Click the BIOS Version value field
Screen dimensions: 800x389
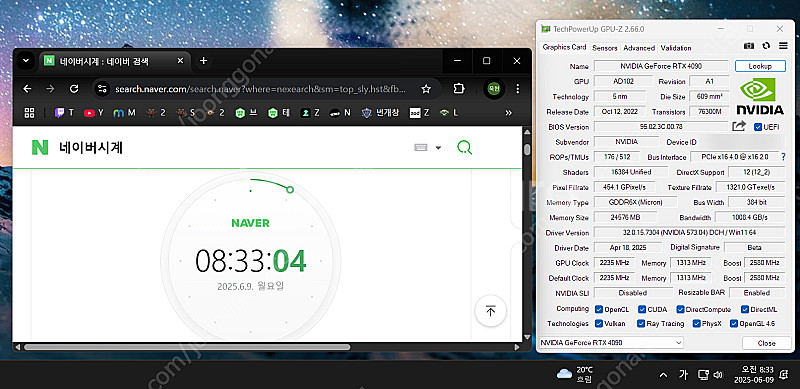pyautogui.click(x=661, y=127)
